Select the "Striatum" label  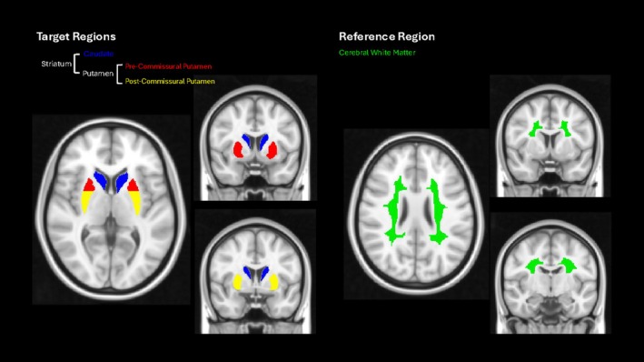56,65
